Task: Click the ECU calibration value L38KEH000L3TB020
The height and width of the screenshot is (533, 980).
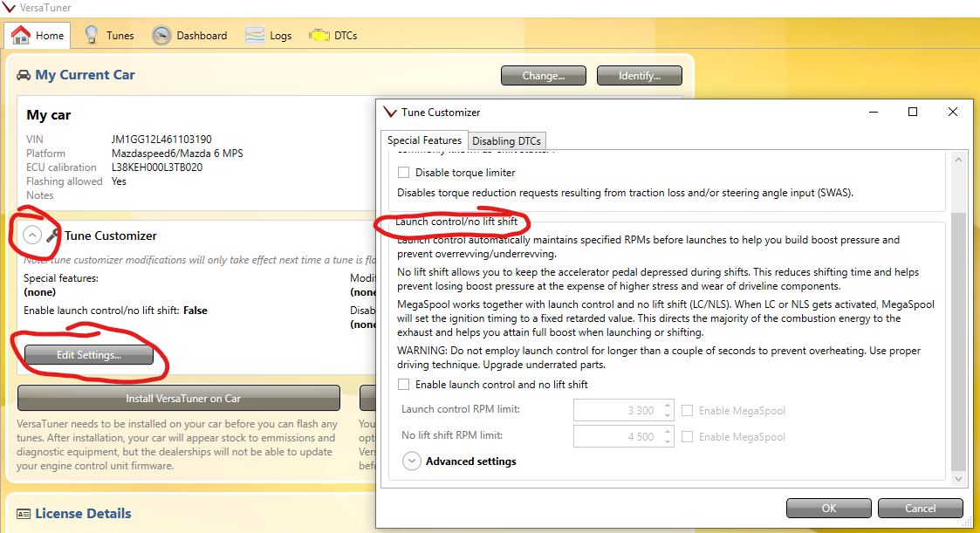Action: (157, 167)
